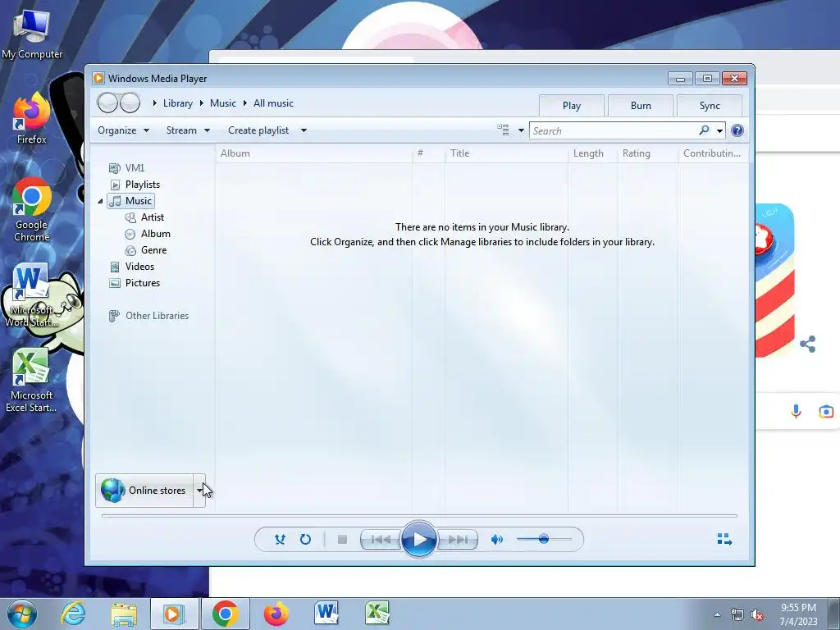Sort by the Length column header

pos(592,153)
